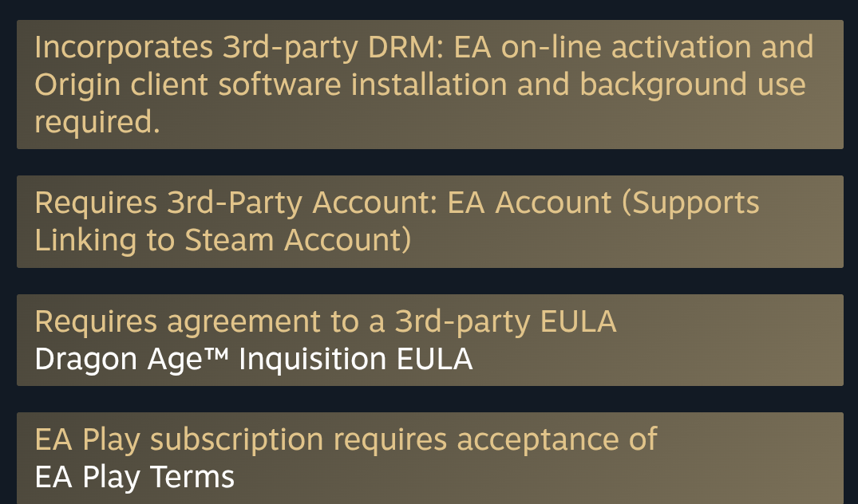Click "EA Play subscription requires acceptance of" text
Viewport: 858px width, 504px height.
pyautogui.click(x=346, y=439)
